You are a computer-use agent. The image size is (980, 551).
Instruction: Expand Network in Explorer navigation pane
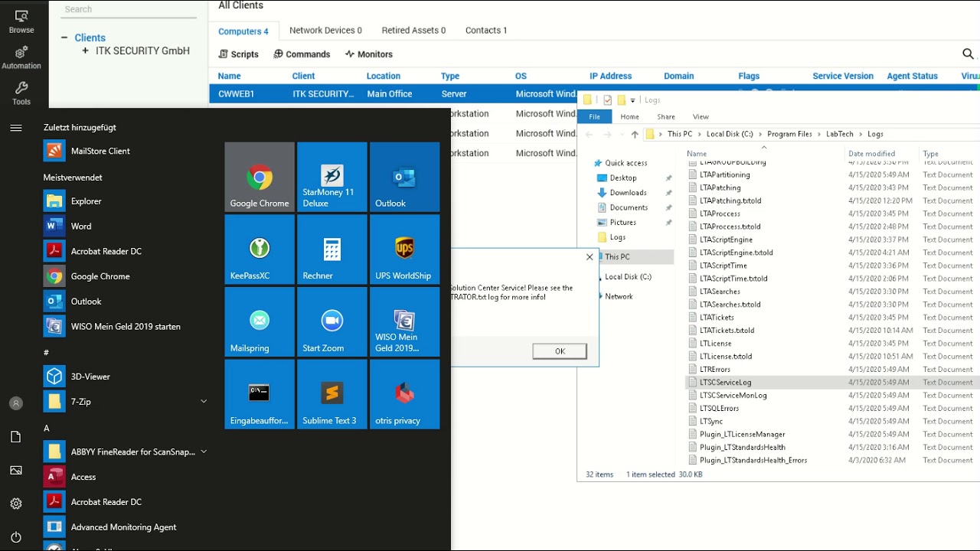click(x=600, y=296)
